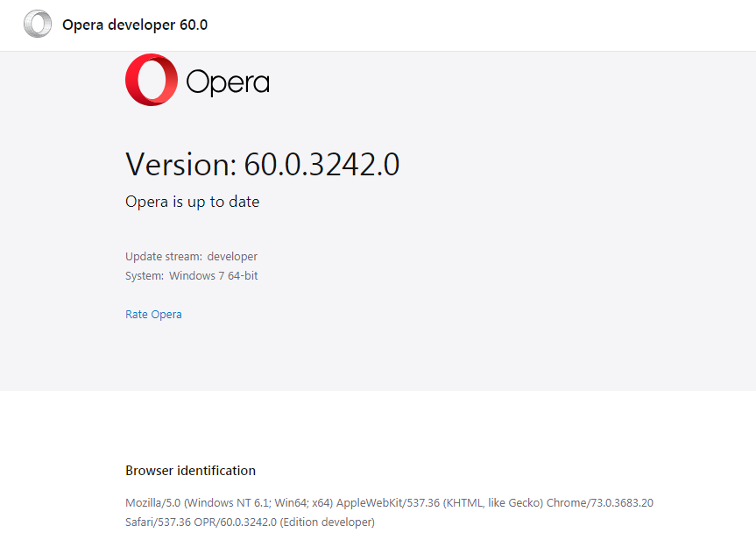
Task: Click the System label text
Action: tap(145, 276)
